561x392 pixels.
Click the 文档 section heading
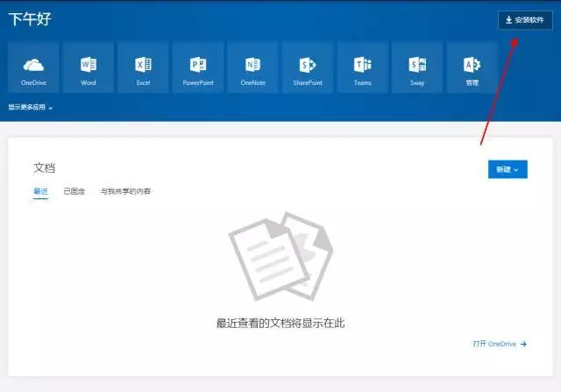45,167
